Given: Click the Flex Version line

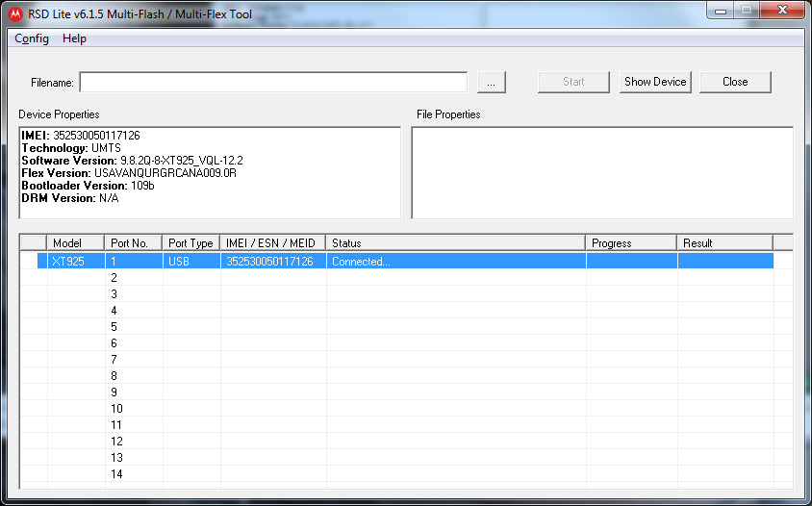Looking at the screenshot, I should (129, 173).
